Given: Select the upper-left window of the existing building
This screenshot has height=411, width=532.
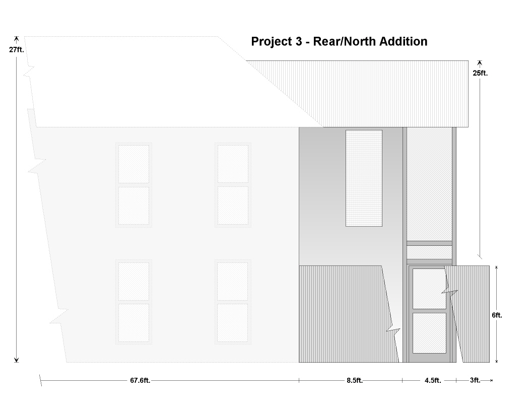Looking at the screenshot, I should click(x=134, y=185).
